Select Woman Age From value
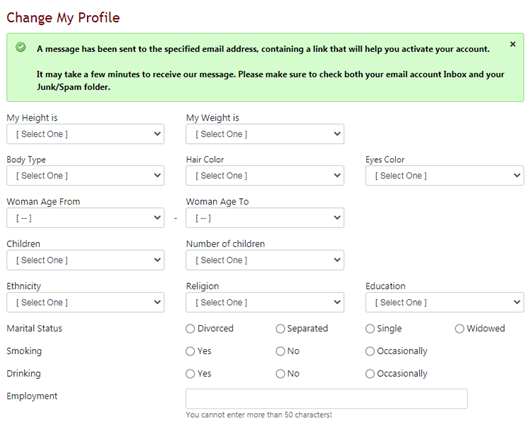This screenshot has height=429, width=528. tap(86, 218)
